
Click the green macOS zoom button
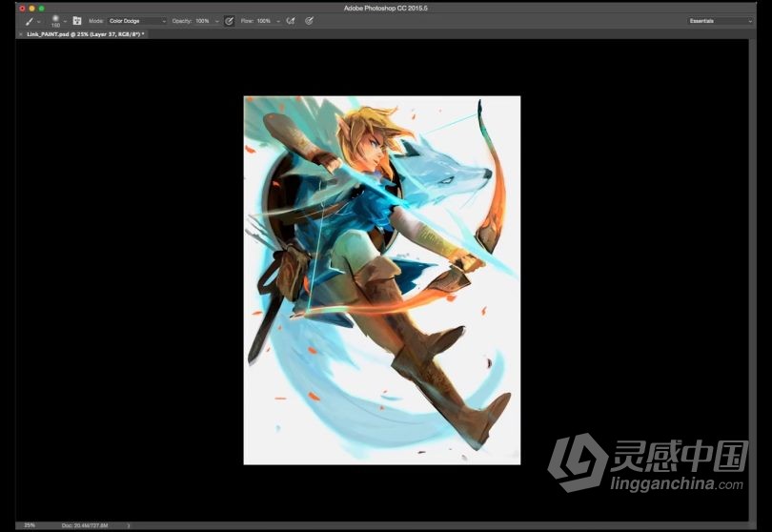tap(41, 8)
